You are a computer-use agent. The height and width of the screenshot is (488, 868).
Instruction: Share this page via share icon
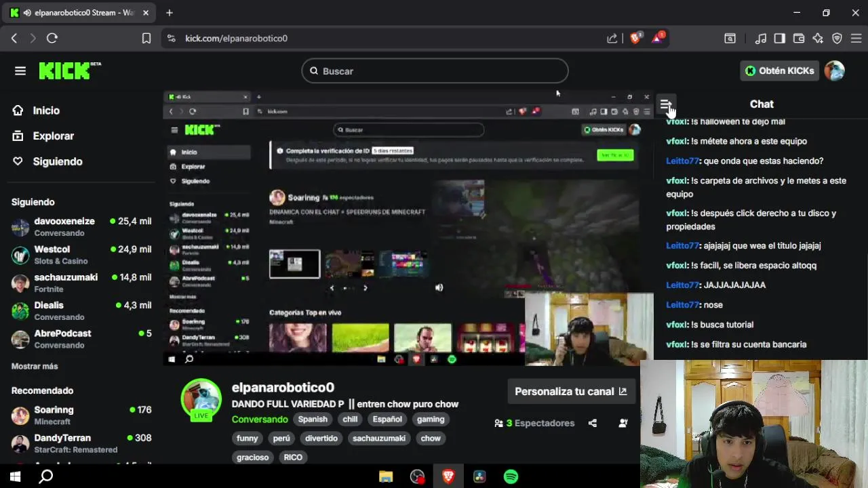click(x=612, y=39)
